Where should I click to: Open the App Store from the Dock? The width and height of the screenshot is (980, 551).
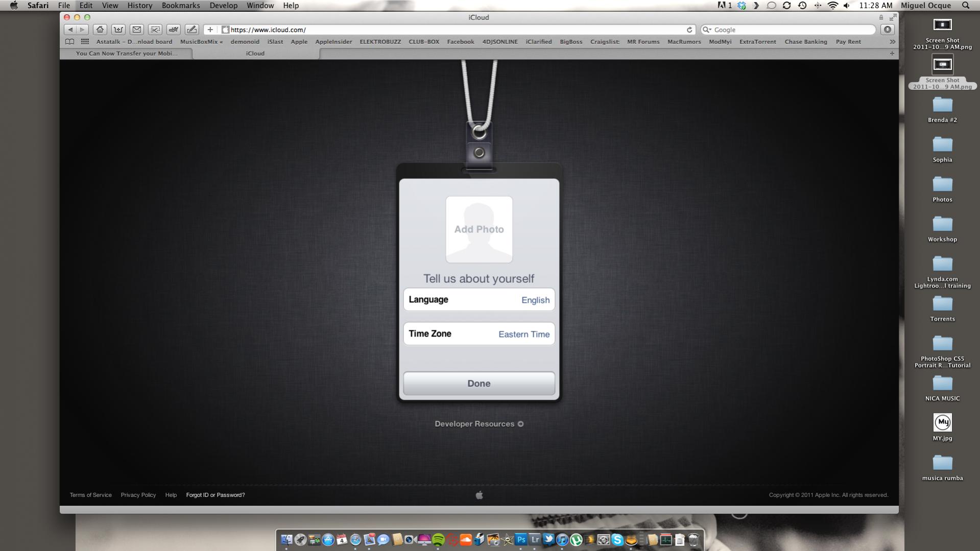(x=328, y=539)
